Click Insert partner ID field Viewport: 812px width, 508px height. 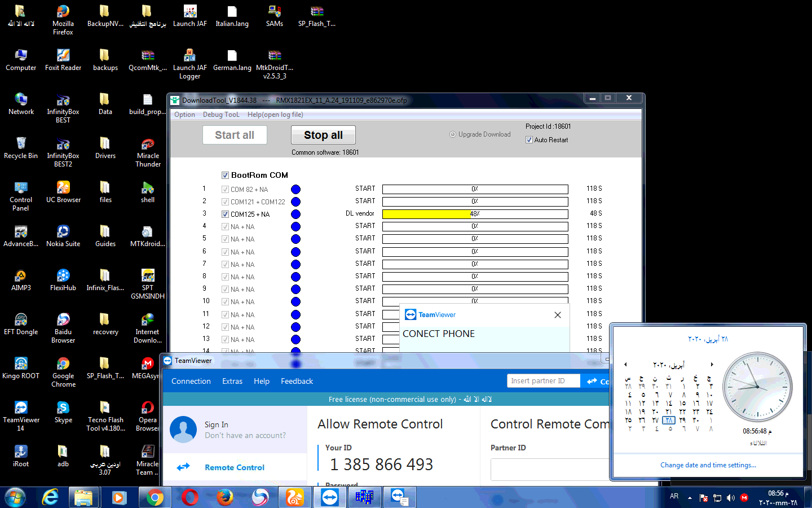[x=544, y=381]
